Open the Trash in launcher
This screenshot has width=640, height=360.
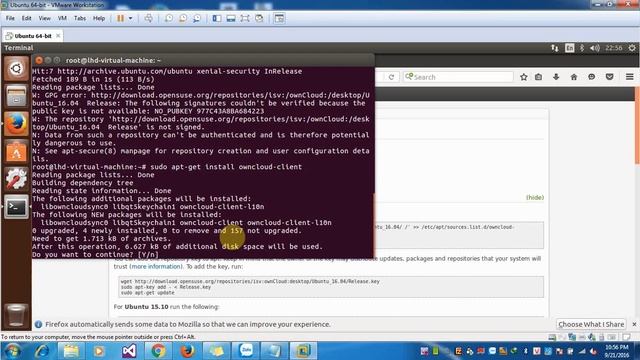pos(16,315)
